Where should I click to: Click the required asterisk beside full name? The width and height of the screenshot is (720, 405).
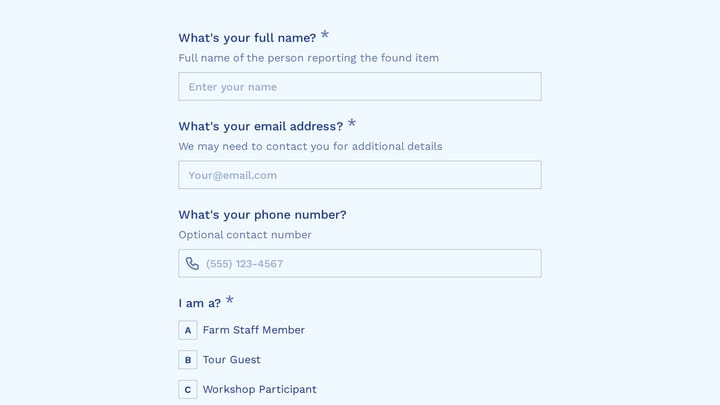[x=325, y=34]
